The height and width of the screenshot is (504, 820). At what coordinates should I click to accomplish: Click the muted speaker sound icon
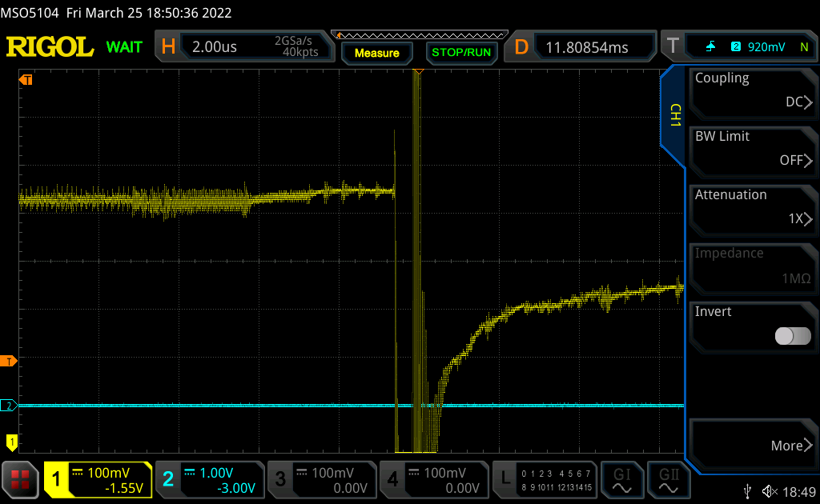pos(770,490)
